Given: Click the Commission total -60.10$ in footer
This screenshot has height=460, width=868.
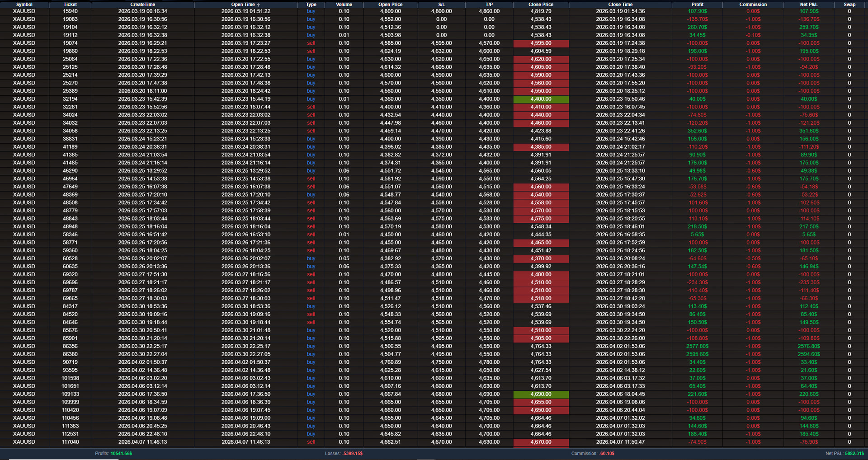Looking at the screenshot, I should (607, 453).
